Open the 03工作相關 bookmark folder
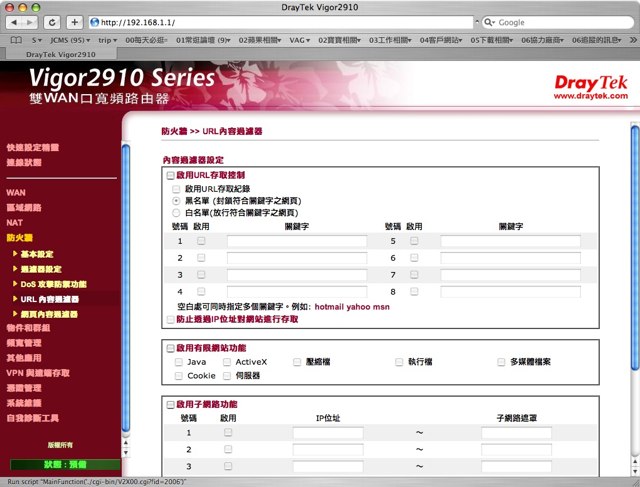The width and height of the screenshot is (640, 487). pos(390,40)
